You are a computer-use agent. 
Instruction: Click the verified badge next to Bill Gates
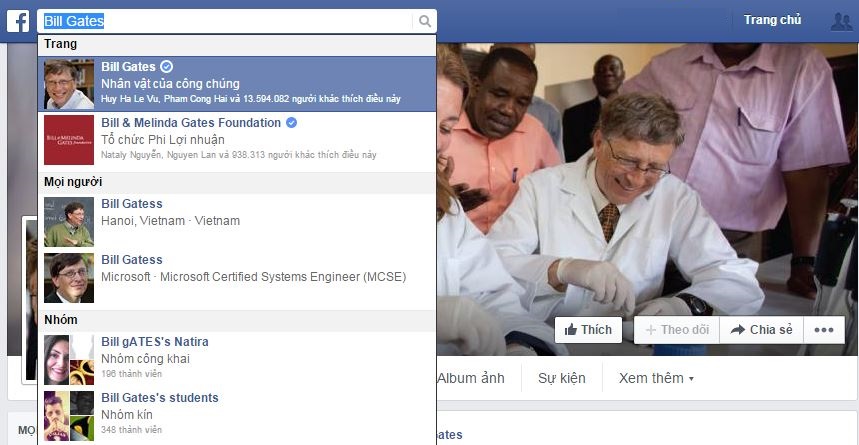[x=167, y=66]
